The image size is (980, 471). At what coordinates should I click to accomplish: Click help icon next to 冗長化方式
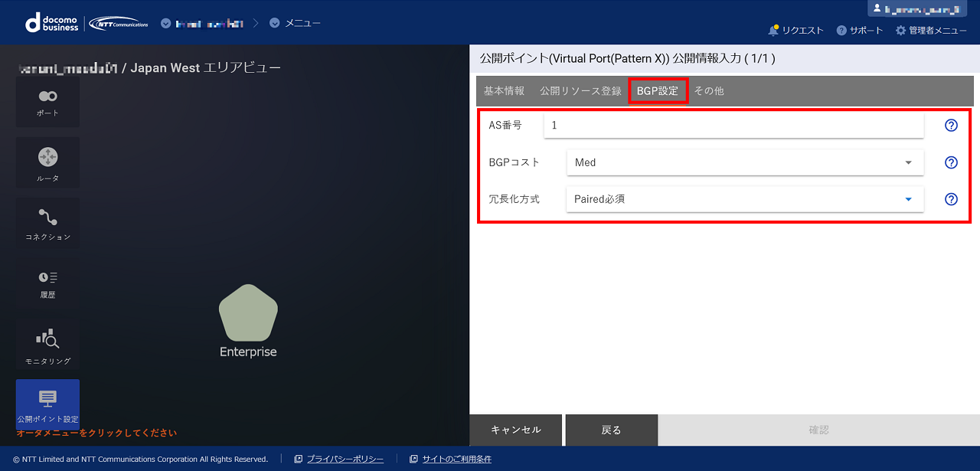[x=951, y=199]
